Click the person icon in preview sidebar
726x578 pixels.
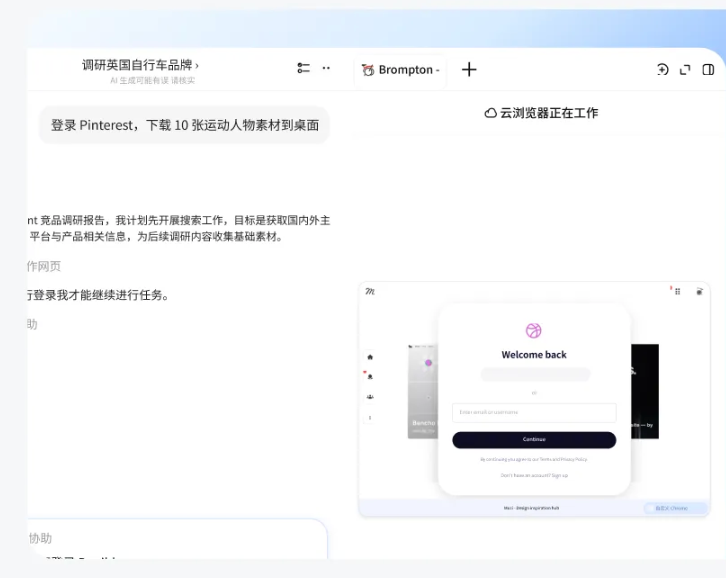pyautogui.click(x=370, y=377)
